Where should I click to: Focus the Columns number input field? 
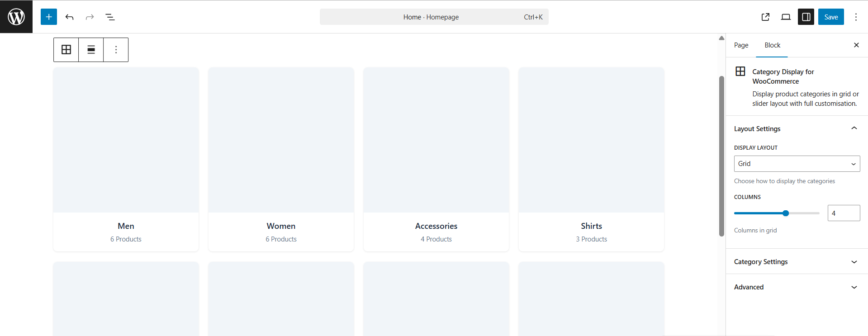pyautogui.click(x=844, y=213)
